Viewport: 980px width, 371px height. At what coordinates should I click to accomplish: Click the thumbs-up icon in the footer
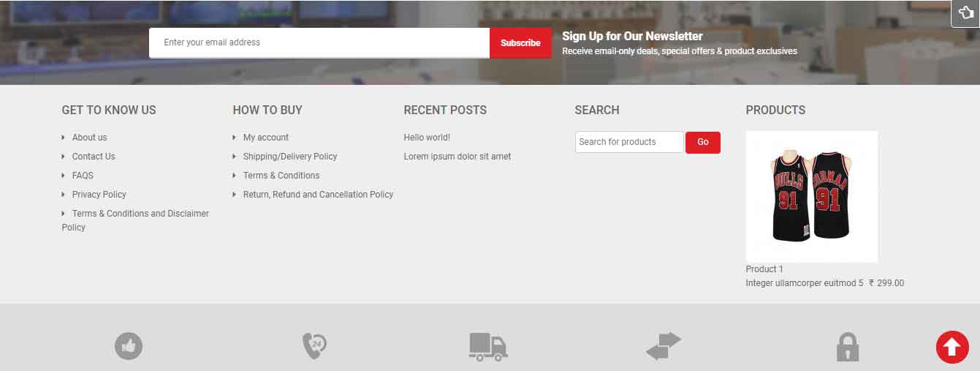[129, 346]
